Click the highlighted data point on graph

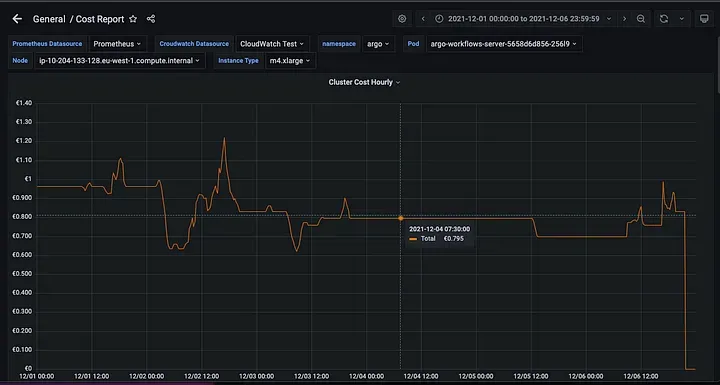[400, 218]
